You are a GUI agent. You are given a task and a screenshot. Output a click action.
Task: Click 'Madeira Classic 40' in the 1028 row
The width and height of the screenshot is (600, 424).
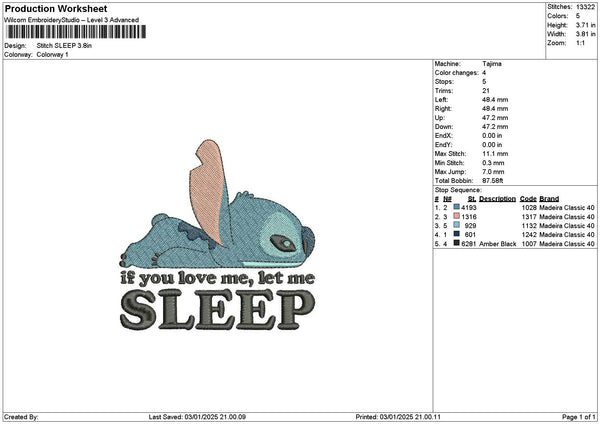(567, 208)
